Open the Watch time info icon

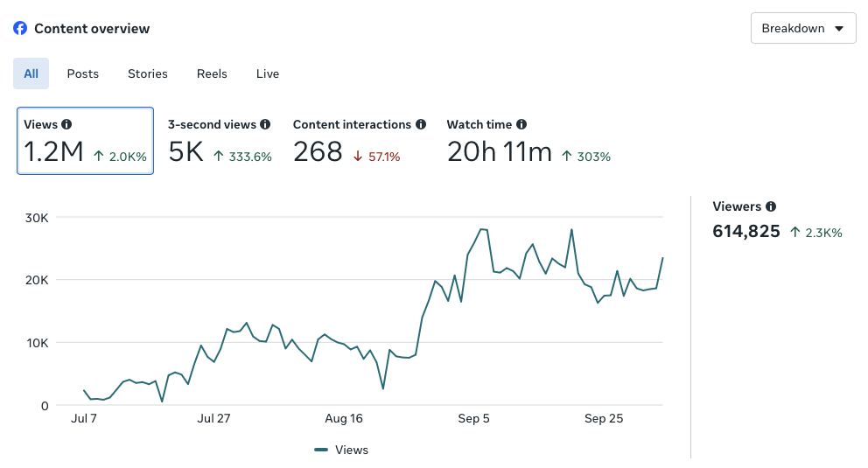[x=521, y=124]
